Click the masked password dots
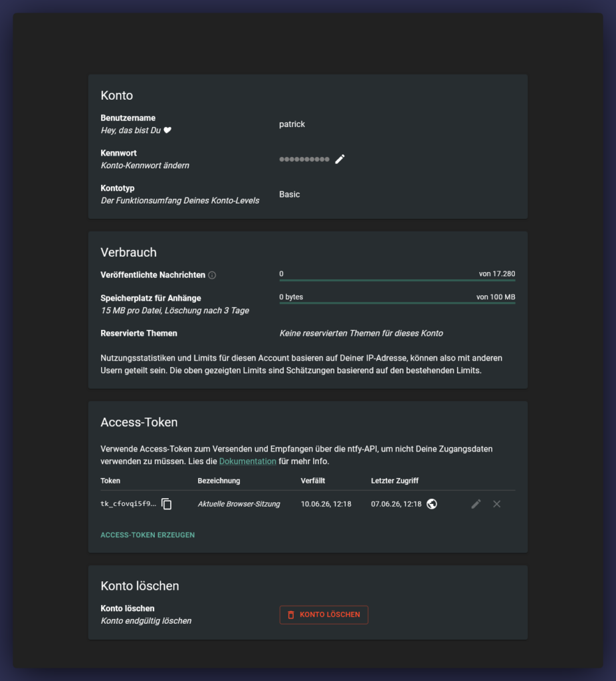Viewport: 616px width, 681px height. click(304, 160)
